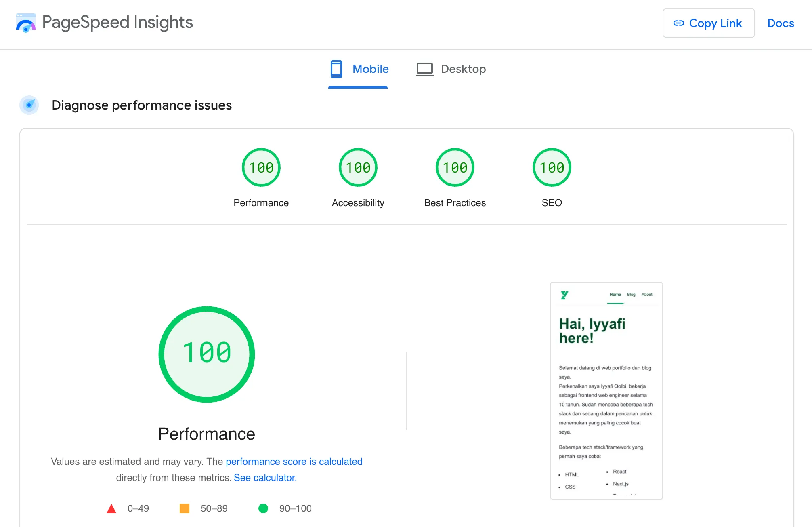Viewport: 812px width, 527px height.
Task: Click the orange square legend marker
Action: coord(185,508)
